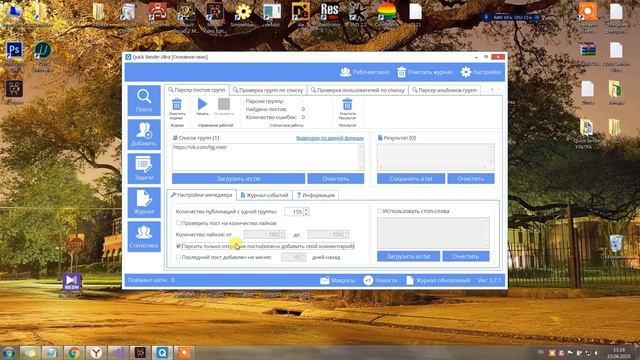Screen dimensions: 640x360
Task: Enable Использовать стоп-слова checkbox
Action: (x=380, y=211)
